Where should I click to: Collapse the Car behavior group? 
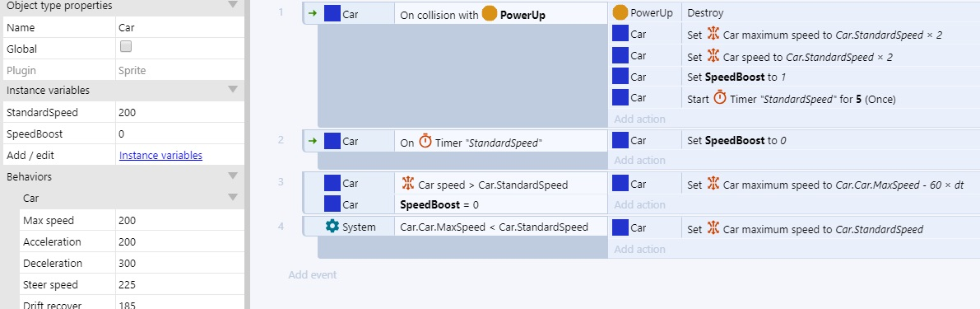(233, 198)
